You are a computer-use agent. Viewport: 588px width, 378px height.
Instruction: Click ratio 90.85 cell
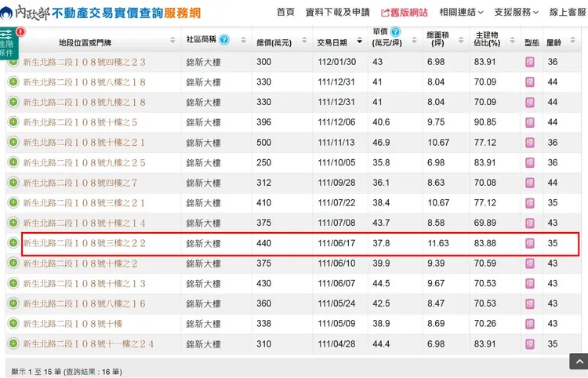[x=485, y=122]
